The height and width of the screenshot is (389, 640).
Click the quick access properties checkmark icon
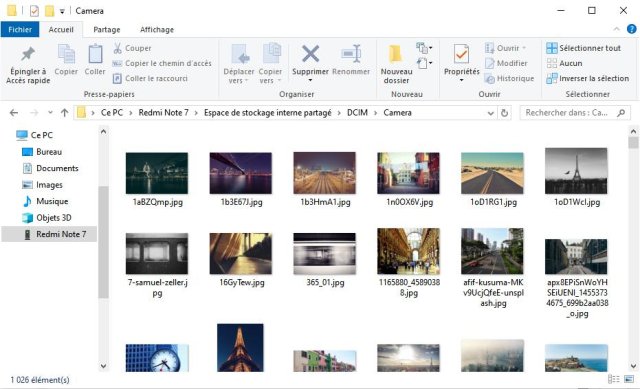[34, 11]
